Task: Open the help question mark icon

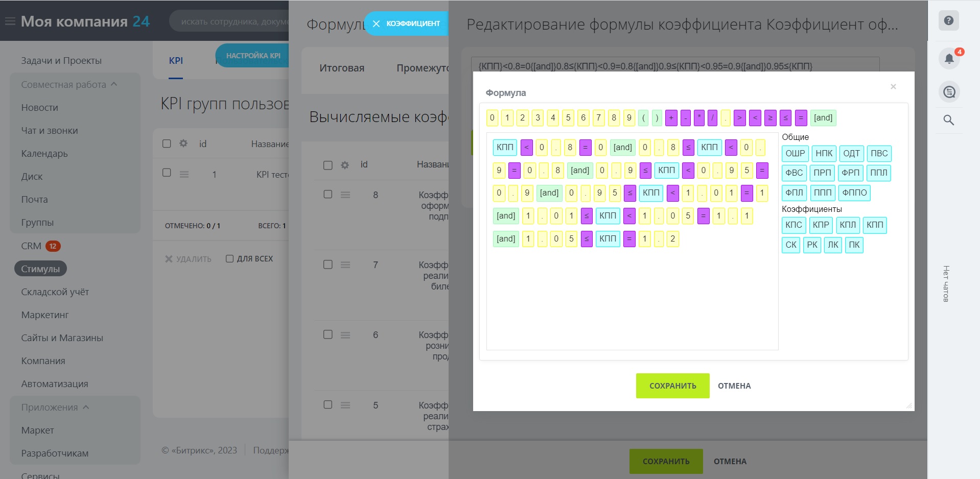Action: [x=948, y=21]
